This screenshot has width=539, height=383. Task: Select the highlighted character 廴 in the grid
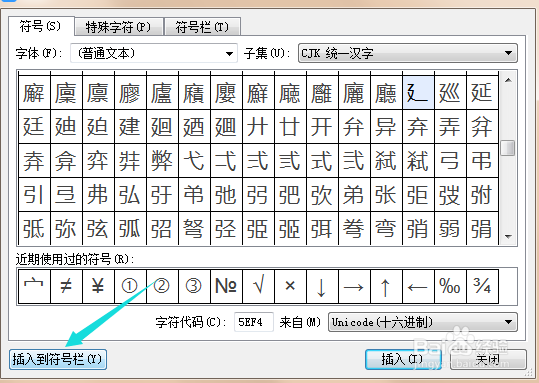tap(418, 93)
